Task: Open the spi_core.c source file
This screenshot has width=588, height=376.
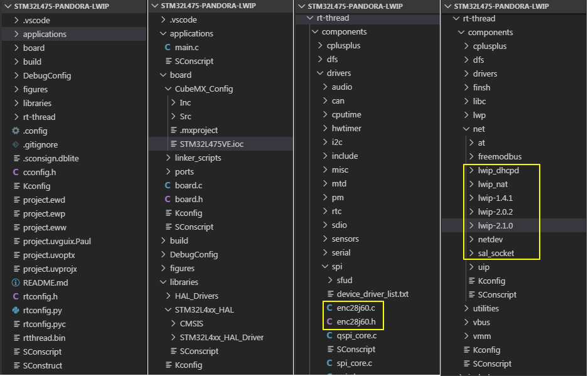Action: click(354, 363)
